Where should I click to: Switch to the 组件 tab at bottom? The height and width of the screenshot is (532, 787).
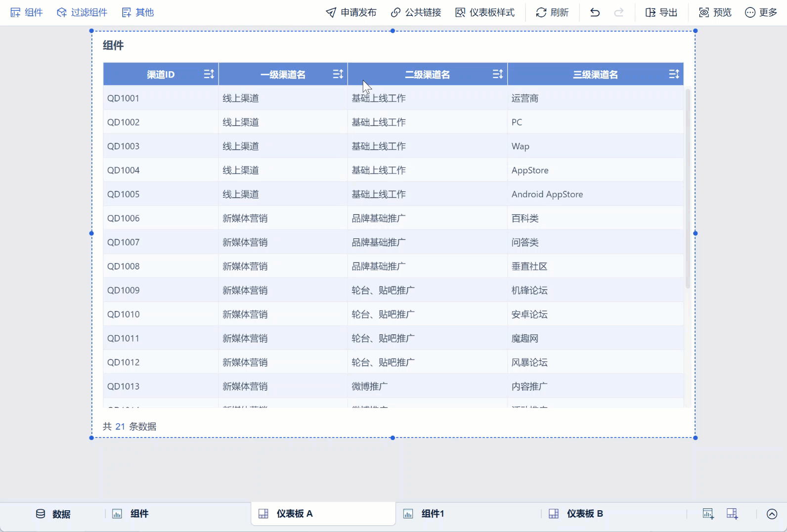131,514
